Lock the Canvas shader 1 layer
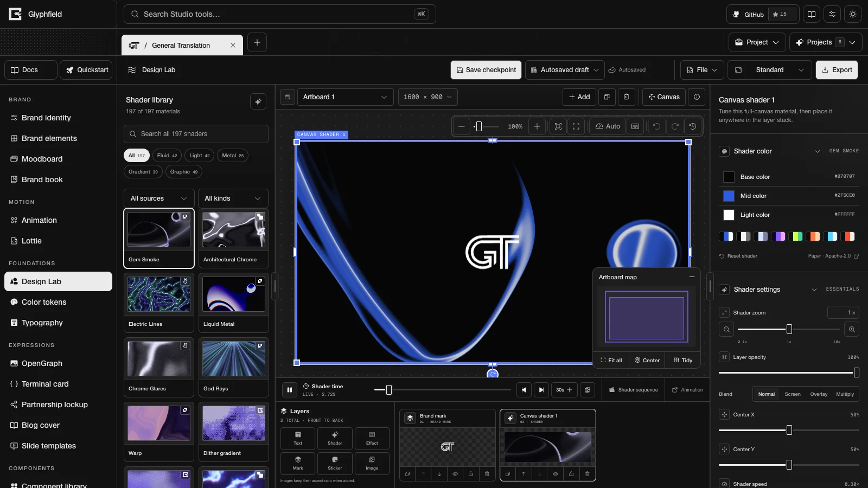The height and width of the screenshot is (488, 868). tap(571, 473)
